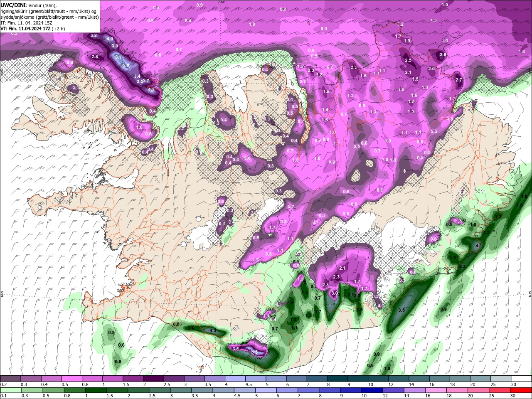
Task: Pick bright magenta 0.5 swatch on snow scale
Action: coord(71,379)
